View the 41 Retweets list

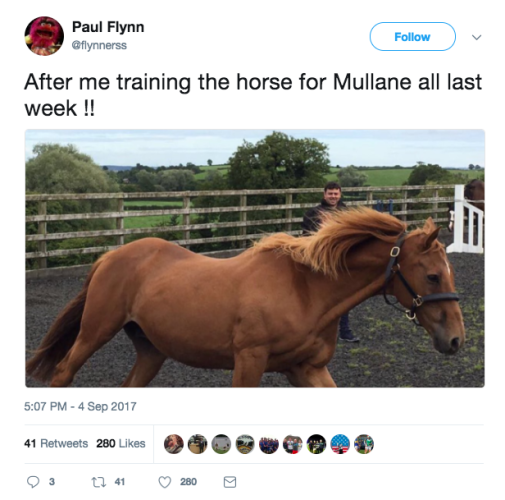tap(56, 443)
